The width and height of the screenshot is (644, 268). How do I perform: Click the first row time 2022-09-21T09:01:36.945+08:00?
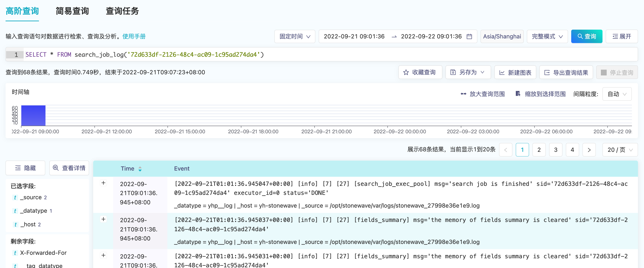pos(139,193)
